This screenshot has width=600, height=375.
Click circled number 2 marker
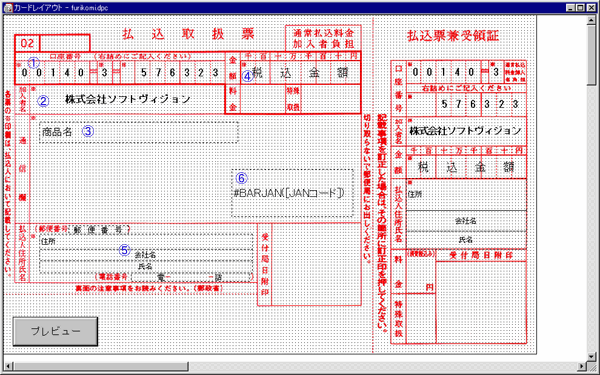click(43, 101)
